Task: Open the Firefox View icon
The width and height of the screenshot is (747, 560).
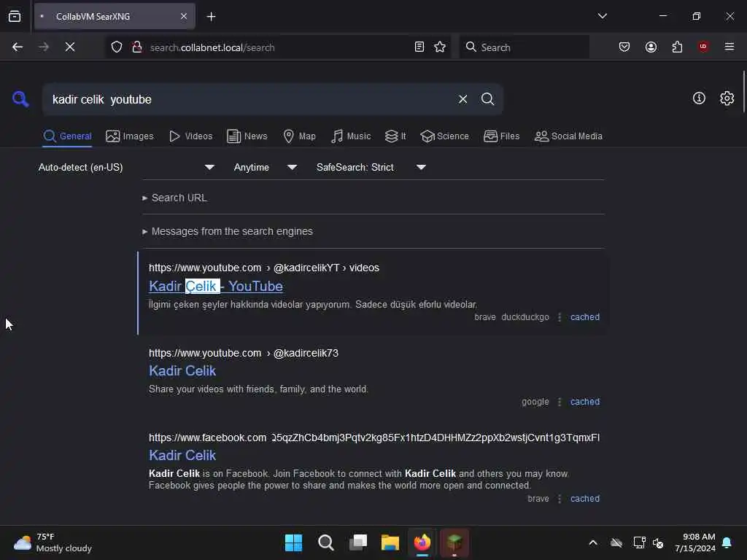Action: pos(15,17)
